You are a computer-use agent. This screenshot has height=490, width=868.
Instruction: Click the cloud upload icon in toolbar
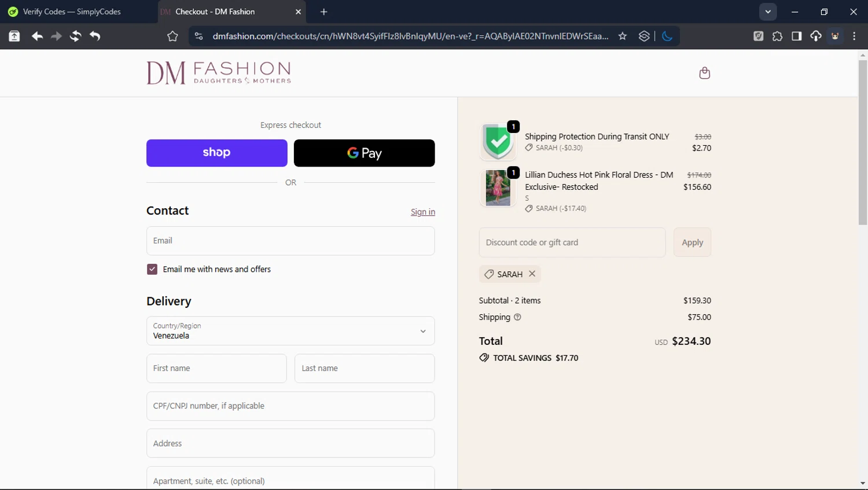[816, 36]
